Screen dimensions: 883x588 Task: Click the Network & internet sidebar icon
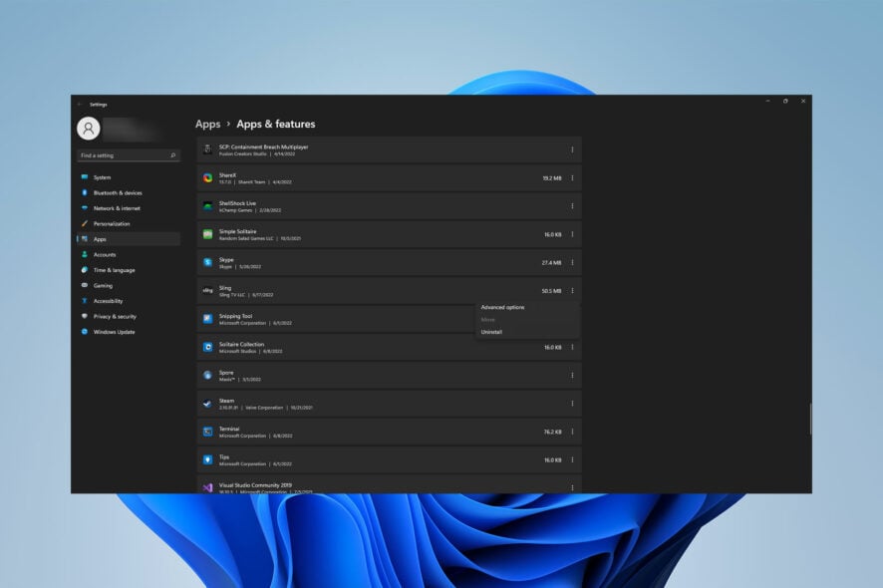[85, 208]
